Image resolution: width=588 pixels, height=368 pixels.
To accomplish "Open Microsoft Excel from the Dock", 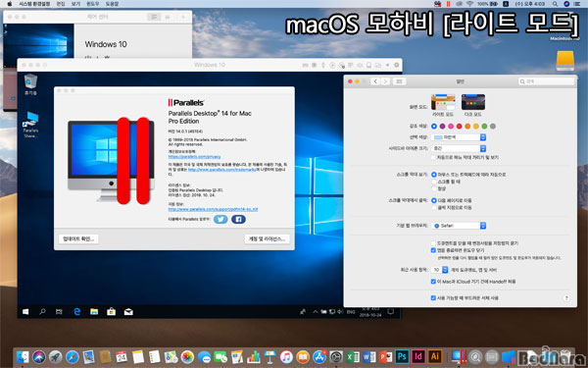I will 353,356.
